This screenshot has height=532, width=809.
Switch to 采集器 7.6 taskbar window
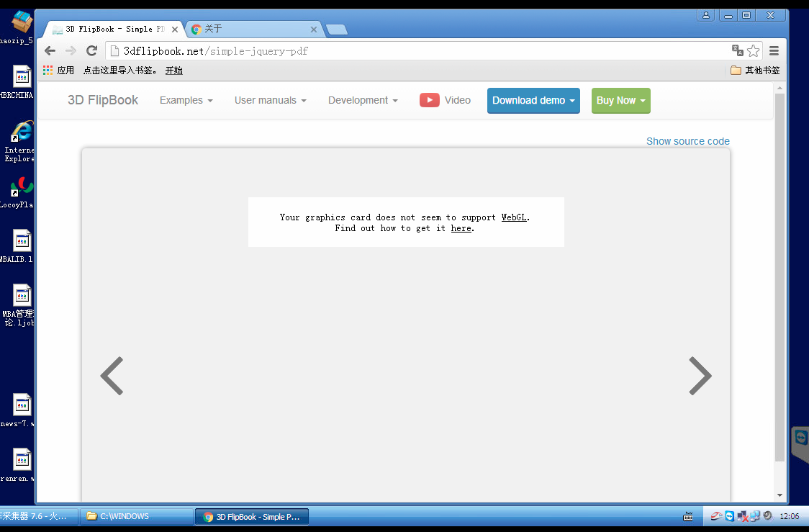38,516
